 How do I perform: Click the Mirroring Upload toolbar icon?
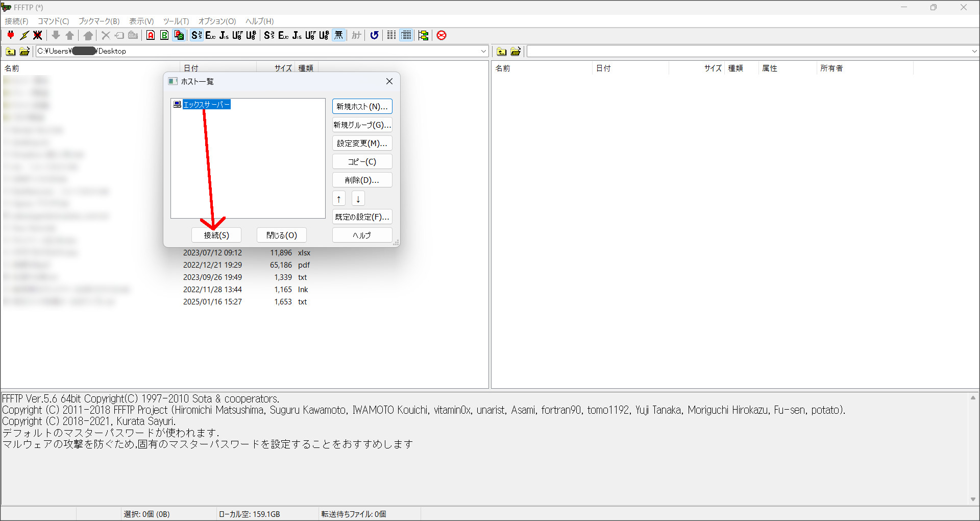pos(88,35)
